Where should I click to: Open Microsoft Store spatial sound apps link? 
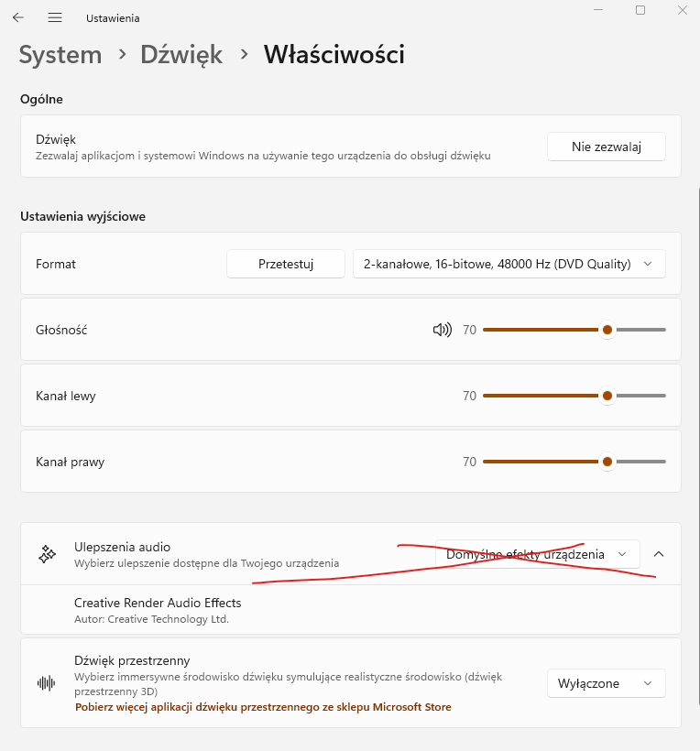coord(263,707)
